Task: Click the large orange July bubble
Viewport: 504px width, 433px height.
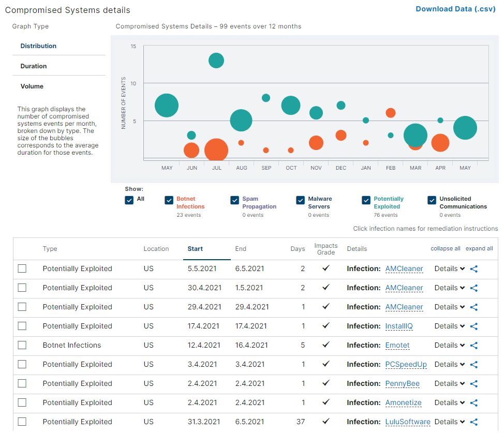Action: point(216,151)
